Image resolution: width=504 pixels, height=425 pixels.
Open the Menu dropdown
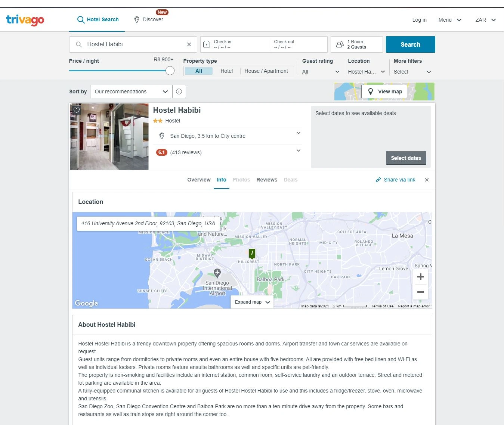point(450,20)
